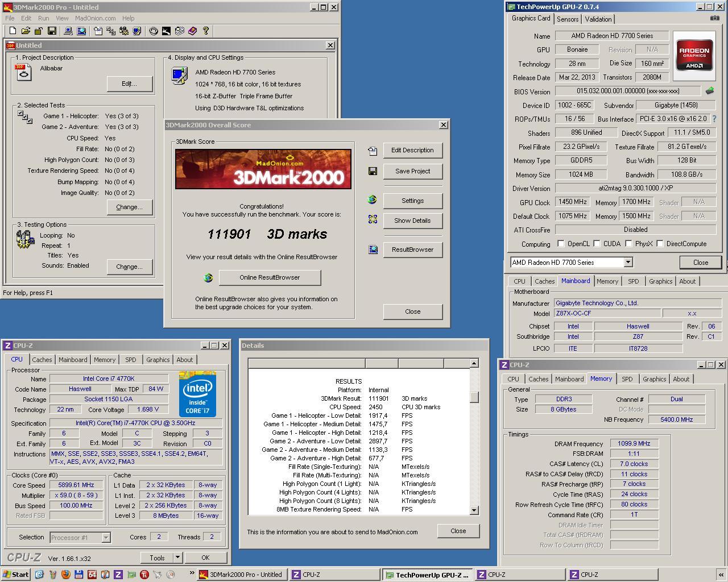Click the red 64 icon in quick launch
The height and width of the screenshot is (582, 728).
(92, 575)
